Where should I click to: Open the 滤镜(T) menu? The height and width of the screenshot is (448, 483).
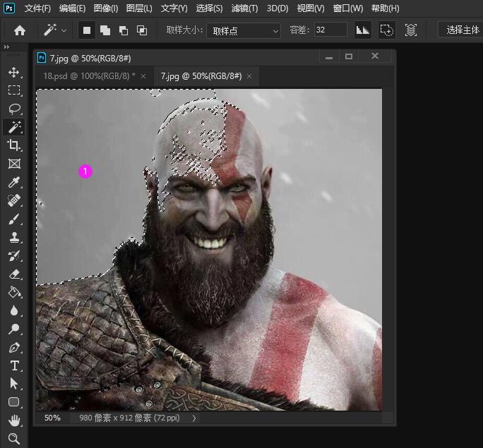click(x=244, y=8)
